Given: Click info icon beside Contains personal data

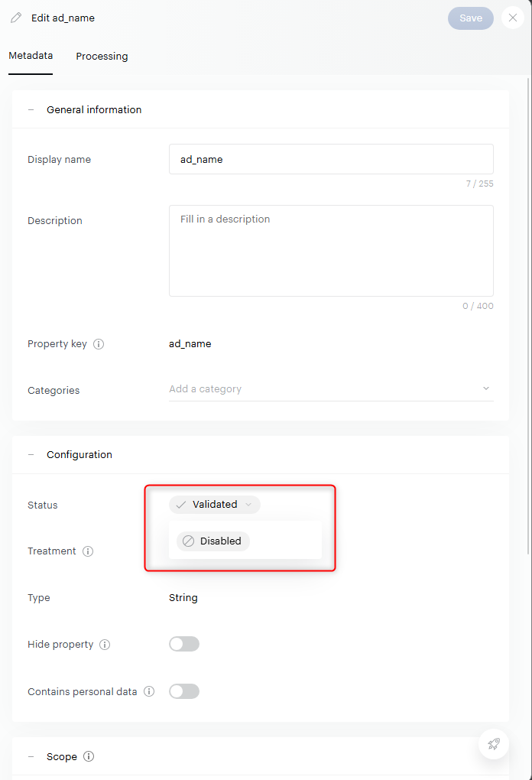Looking at the screenshot, I should [x=149, y=691].
